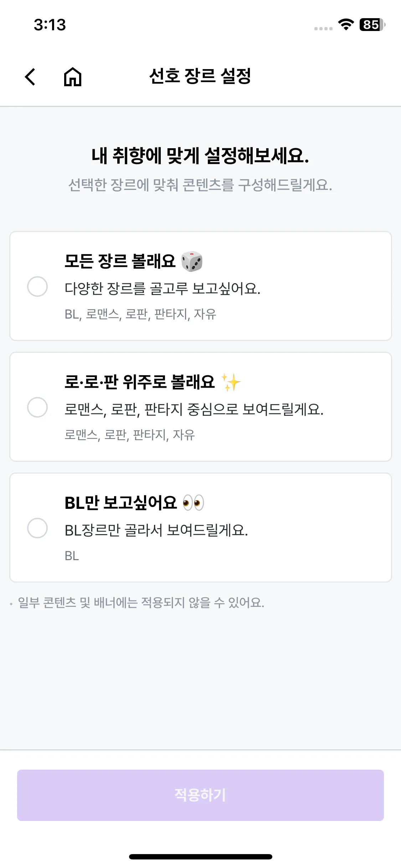Tap genre list BL, 로맨스, 로판, 판타지, 자유
This screenshot has width=401, height=868.
pos(140,314)
